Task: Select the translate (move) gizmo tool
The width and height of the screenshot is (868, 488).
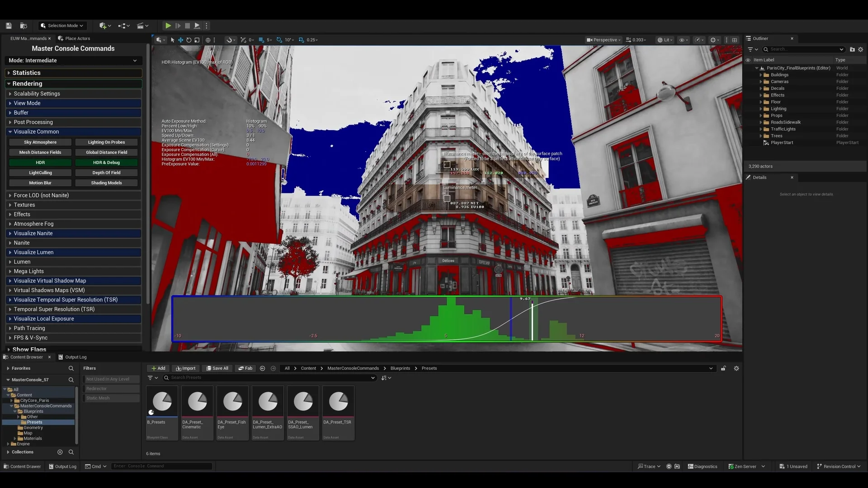Action: click(180, 40)
